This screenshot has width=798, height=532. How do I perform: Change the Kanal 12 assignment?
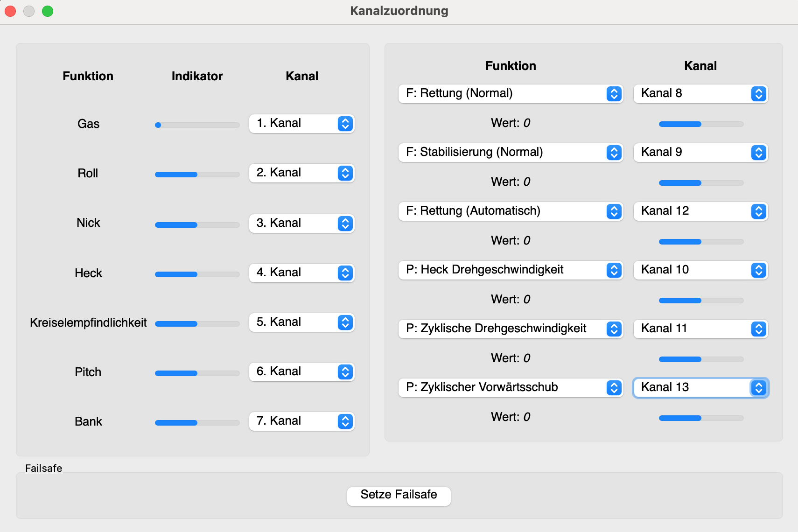click(x=700, y=211)
